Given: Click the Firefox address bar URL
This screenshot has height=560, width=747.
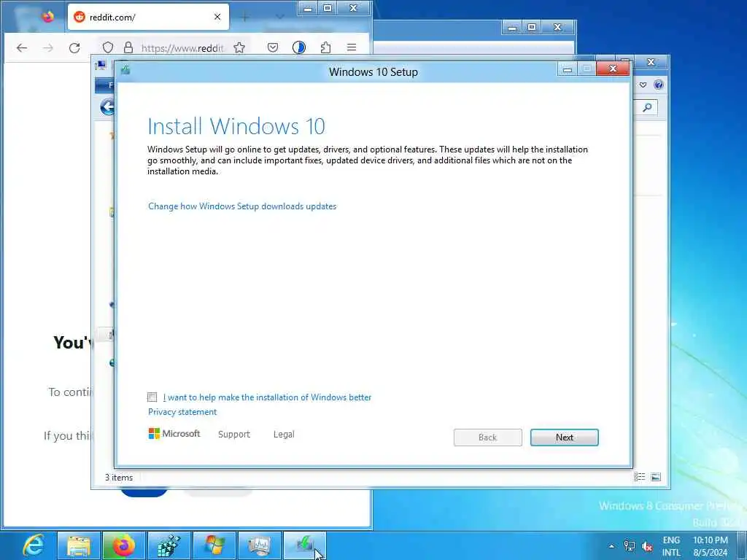Looking at the screenshot, I should (182, 48).
